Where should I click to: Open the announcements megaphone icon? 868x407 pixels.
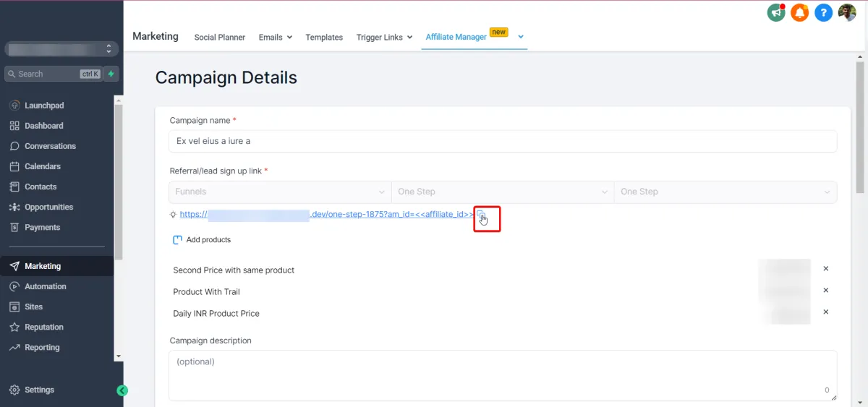pyautogui.click(x=776, y=12)
